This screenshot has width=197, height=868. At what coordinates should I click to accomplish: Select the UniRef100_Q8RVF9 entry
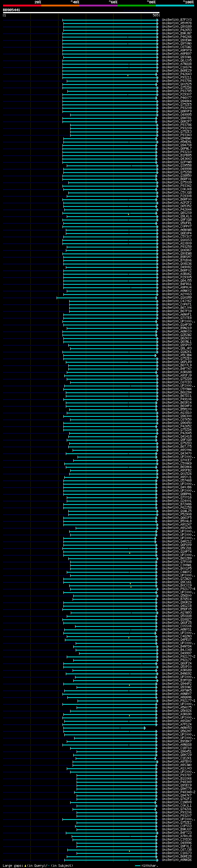click(x=177, y=111)
